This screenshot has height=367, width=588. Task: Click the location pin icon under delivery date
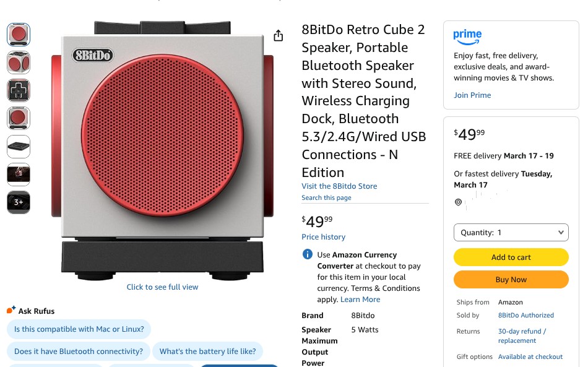pos(458,202)
